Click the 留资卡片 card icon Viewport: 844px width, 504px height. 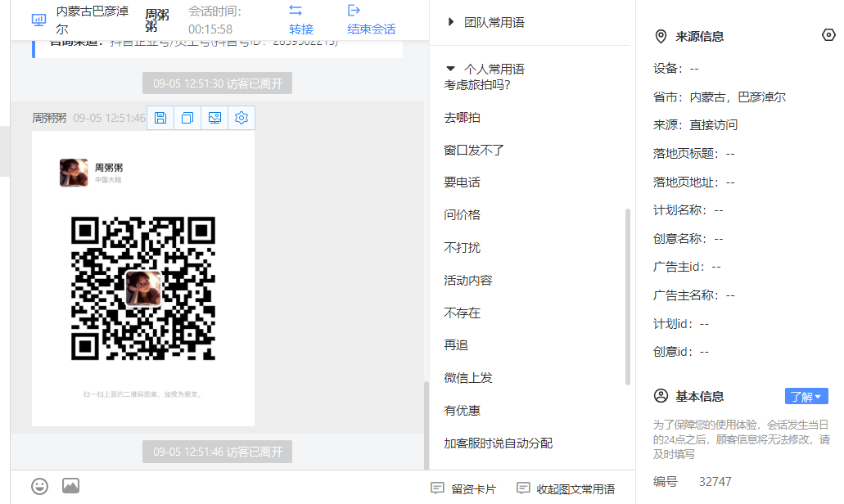(x=437, y=488)
